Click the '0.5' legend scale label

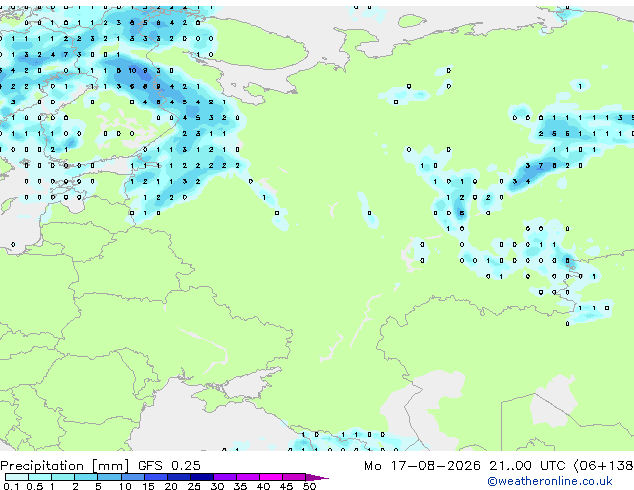(35, 486)
